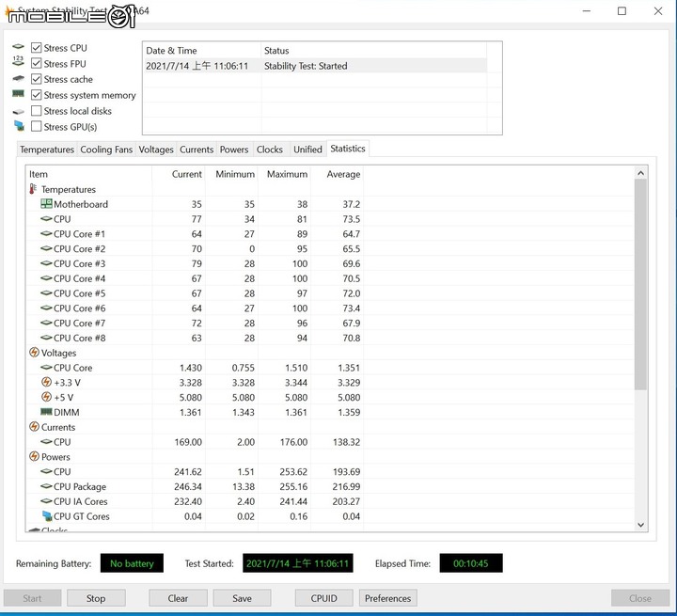
Task: Click the chip icon for CPU Core #3
Action: click(x=46, y=263)
